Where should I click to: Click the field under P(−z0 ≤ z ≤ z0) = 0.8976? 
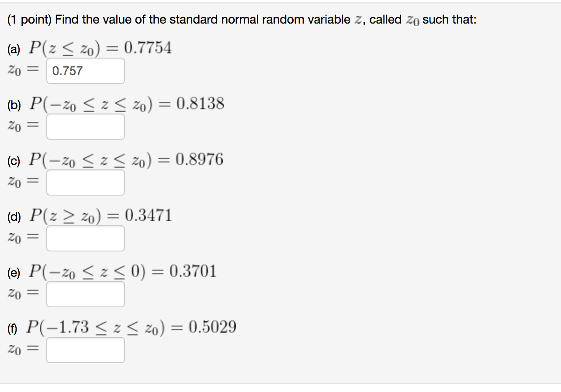[x=85, y=182]
